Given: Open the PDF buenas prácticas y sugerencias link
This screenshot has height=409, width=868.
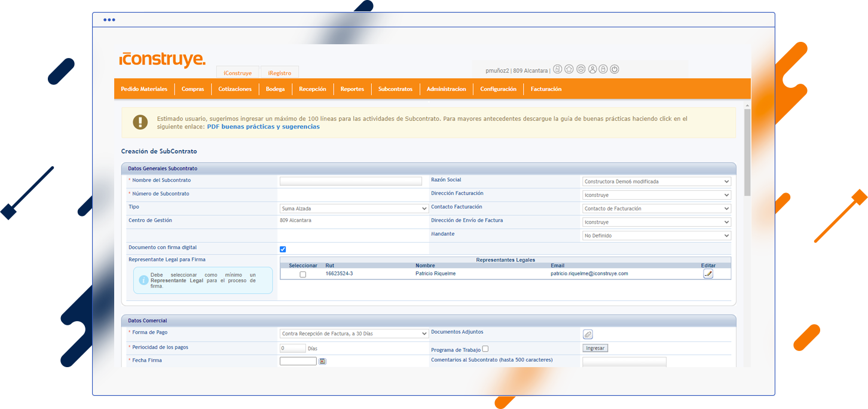Looking at the screenshot, I should tap(263, 126).
